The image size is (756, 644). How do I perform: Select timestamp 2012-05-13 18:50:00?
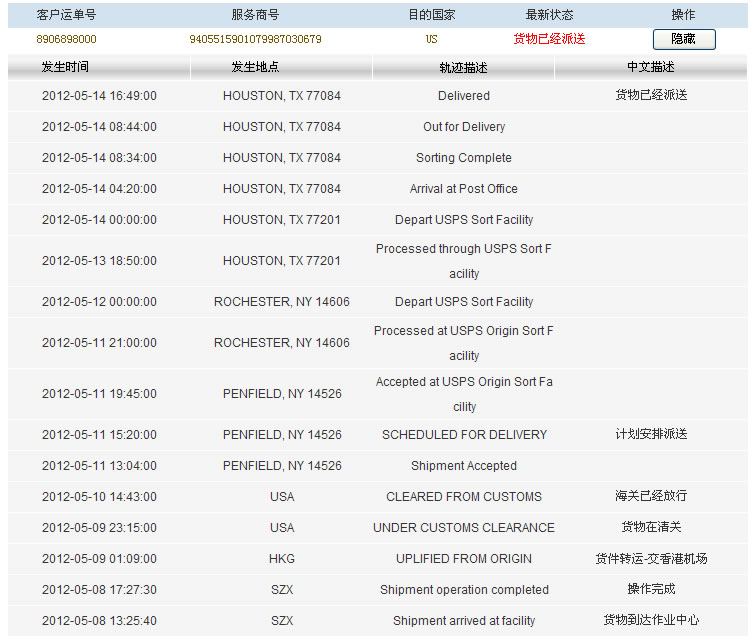click(x=99, y=261)
